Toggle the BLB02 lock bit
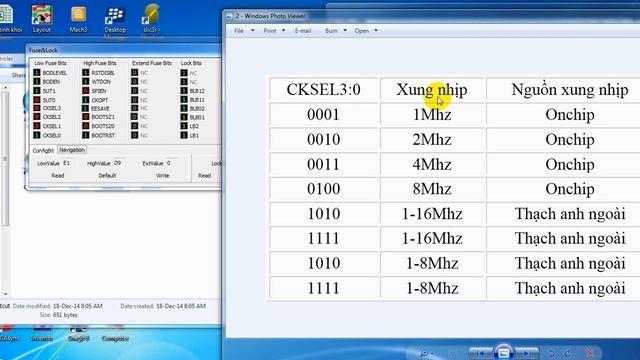This screenshot has width=640, height=360. click(184, 108)
